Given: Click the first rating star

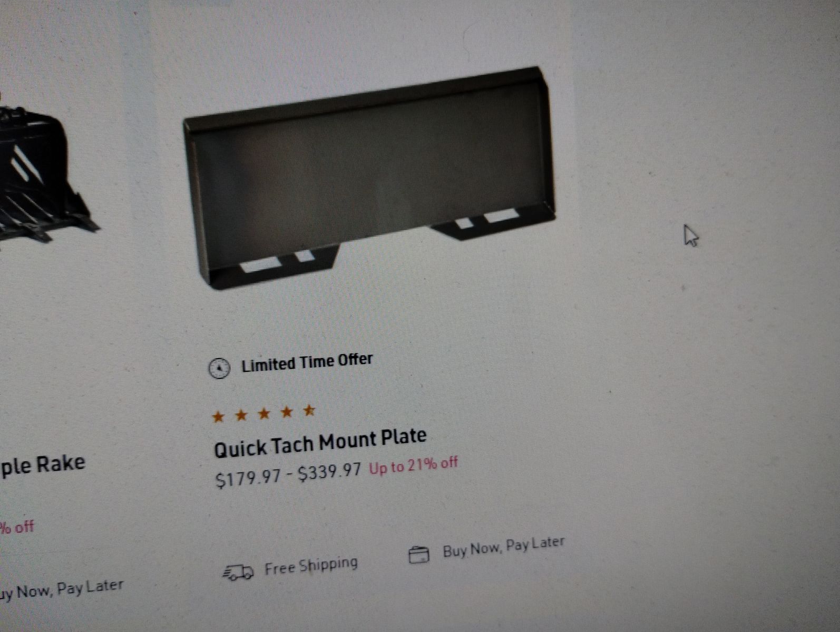Looking at the screenshot, I should pos(218,418).
